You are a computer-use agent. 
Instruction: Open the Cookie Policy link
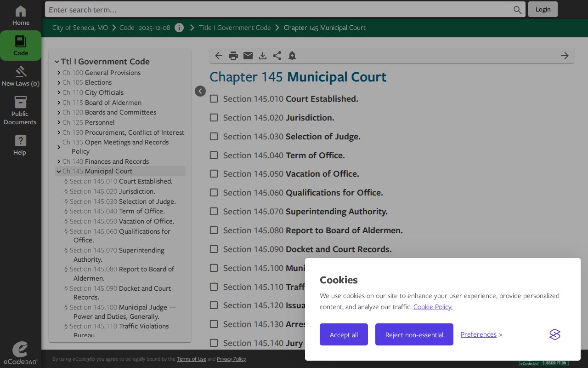(x=433, y=307)
